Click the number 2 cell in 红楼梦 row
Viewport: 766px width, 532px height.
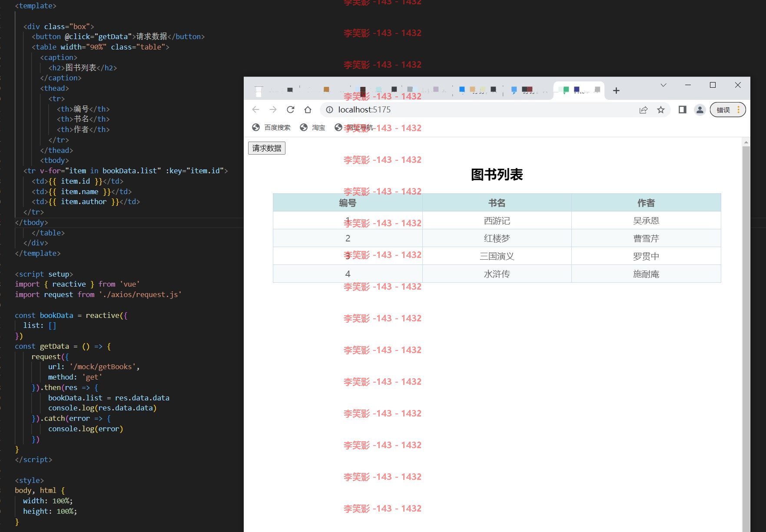348,238
